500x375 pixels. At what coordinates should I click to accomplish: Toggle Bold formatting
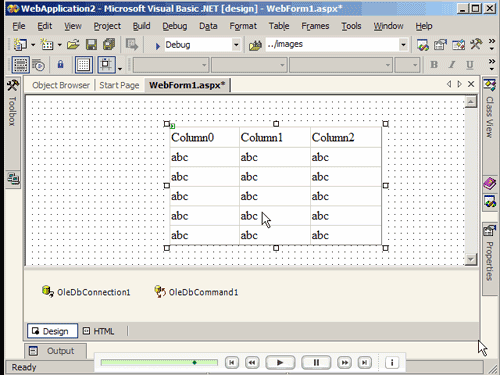(x=434, y=65)
